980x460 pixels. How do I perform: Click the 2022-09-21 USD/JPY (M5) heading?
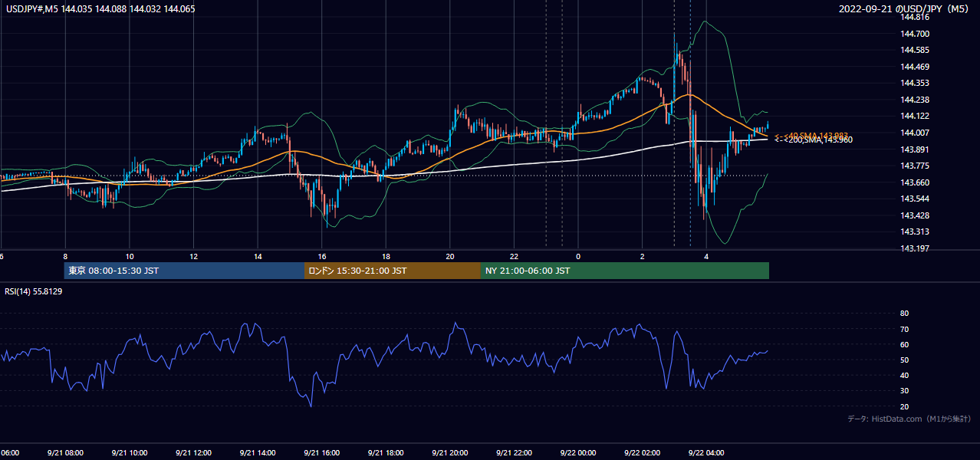click(x=905, y=9)
